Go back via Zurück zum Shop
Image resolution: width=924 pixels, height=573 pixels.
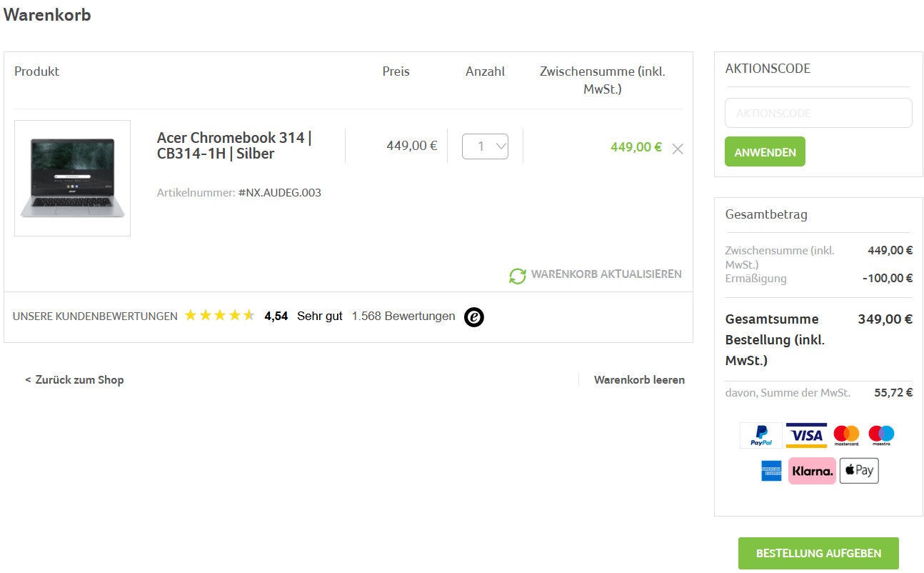point(74,380)
